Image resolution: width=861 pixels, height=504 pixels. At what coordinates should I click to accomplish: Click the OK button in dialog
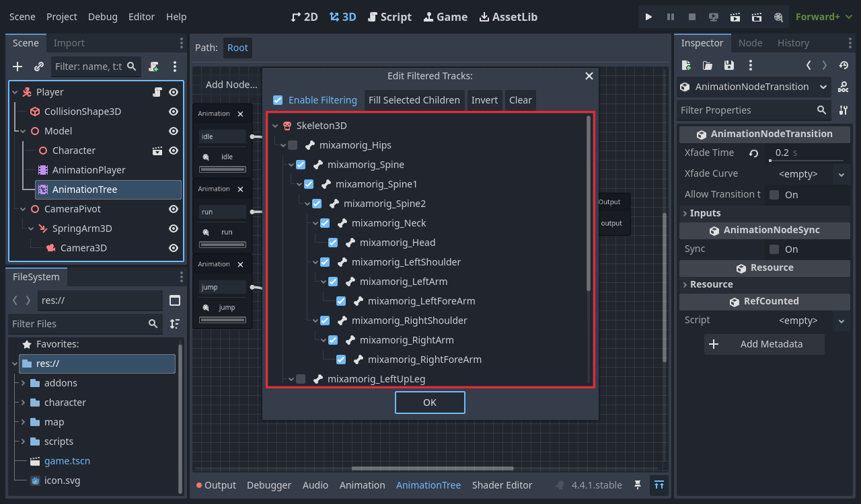pos(430,403)
